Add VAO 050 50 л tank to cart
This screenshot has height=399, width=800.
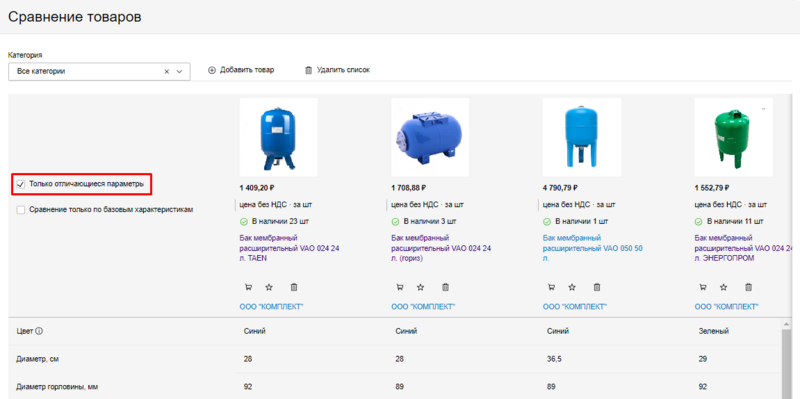[552, 287]
